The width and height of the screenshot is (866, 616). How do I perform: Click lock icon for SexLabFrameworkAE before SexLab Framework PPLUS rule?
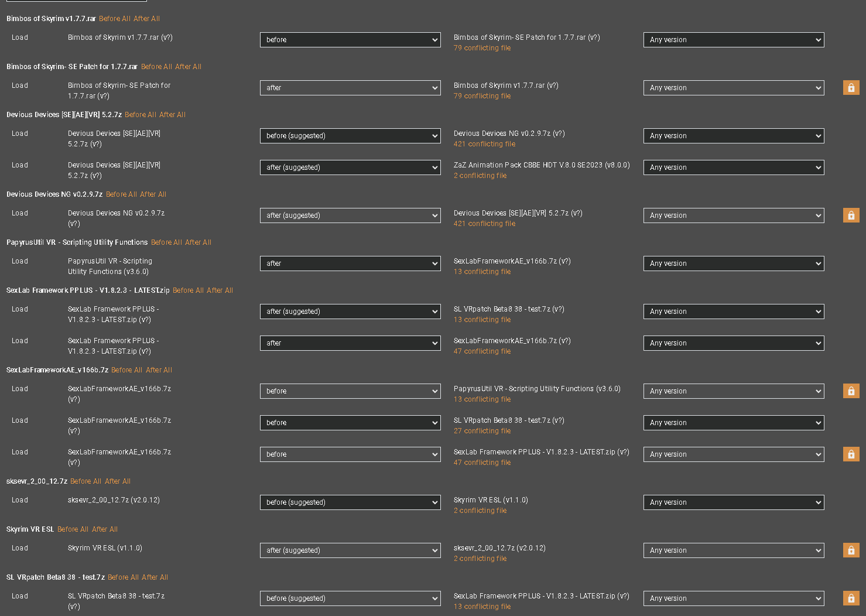(x=851, y=454)
